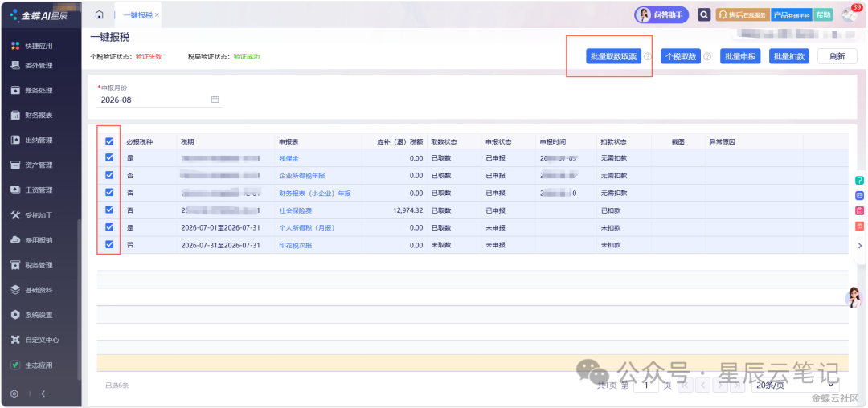Toggle the select-all header checkbox
868x408 pixels.
(109, 141)
